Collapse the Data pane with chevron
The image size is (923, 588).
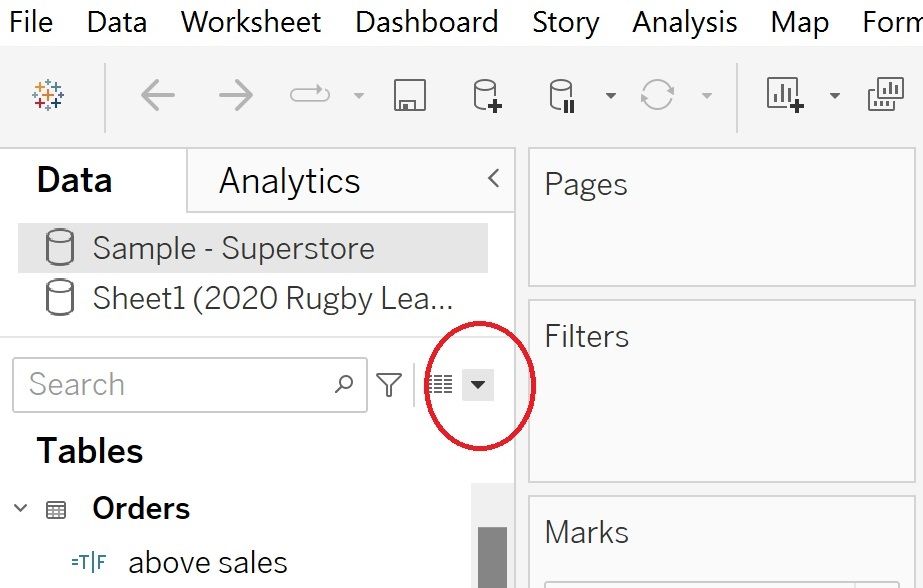(x=493, y=179)
